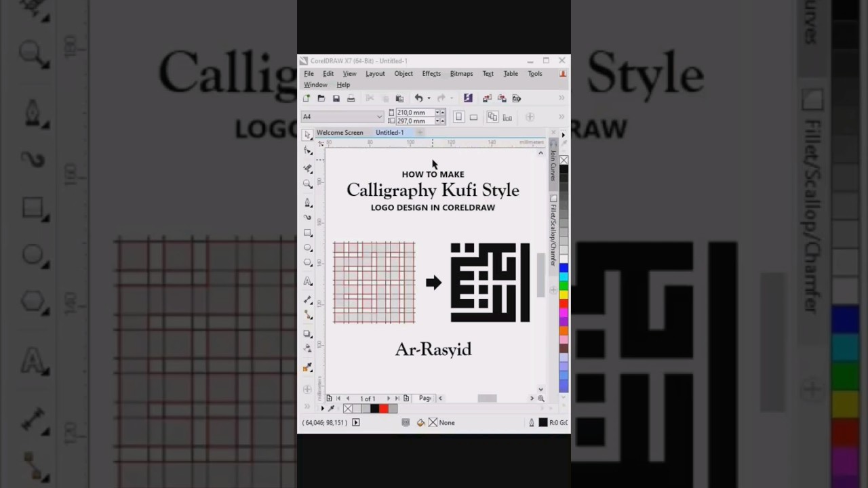868x488 pixels.
Task: Go to the next page arrow in navigator
Action: click(x=389, y=399)
